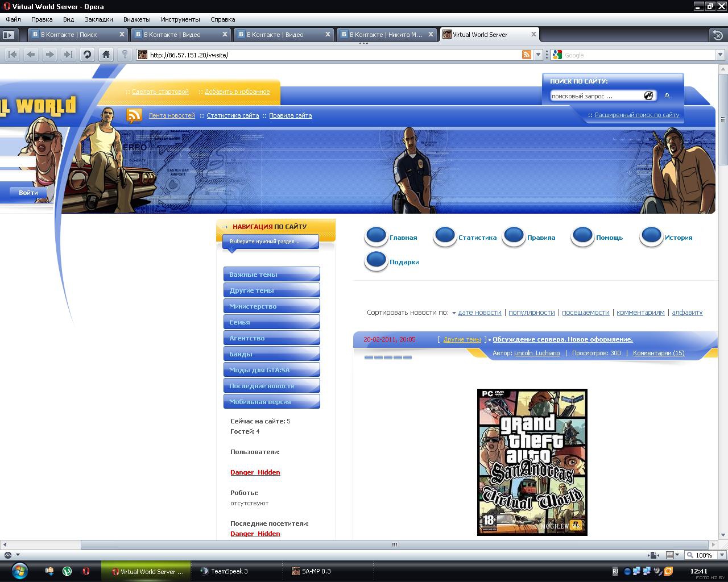Click the show images icon in status bar
728x582 pixels.
pos(670,555)
